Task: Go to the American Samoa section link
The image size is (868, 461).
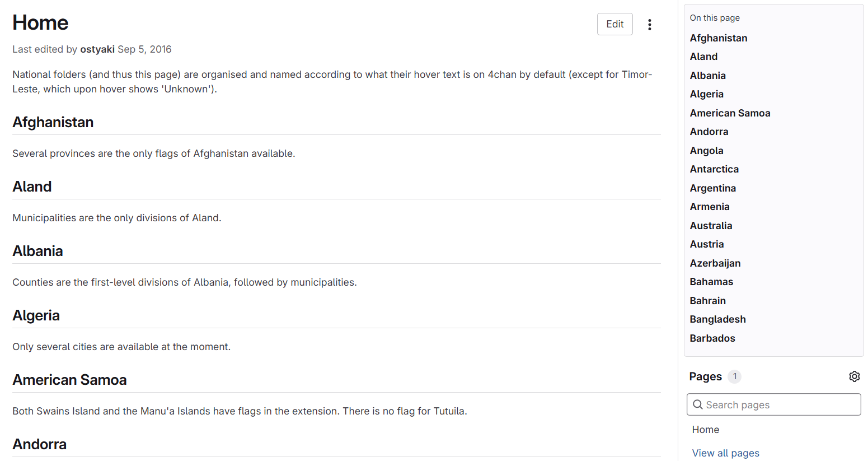Action: pos(730,113)
